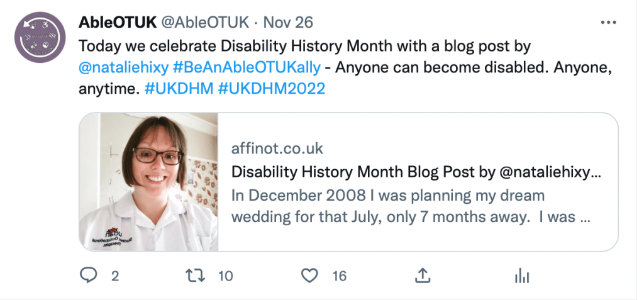This screenshot has height=300, width=644.
Task: Click the #UKDHM2022 hashtag
Action: pos(271,88)
